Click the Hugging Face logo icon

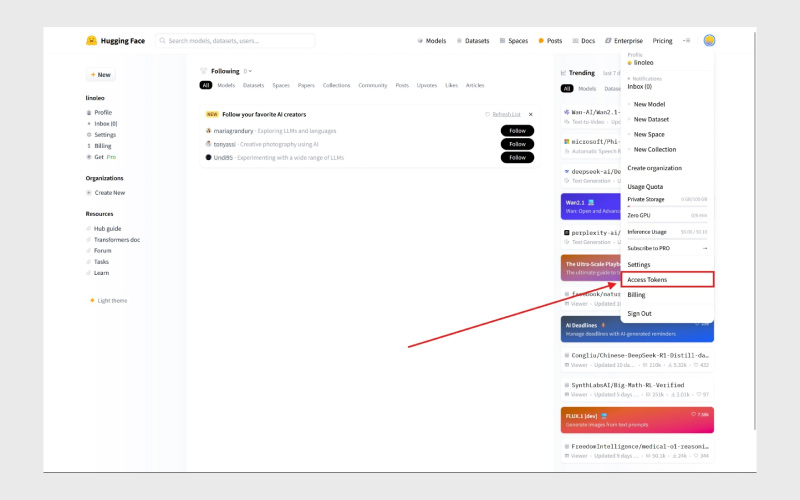[92, 41]
